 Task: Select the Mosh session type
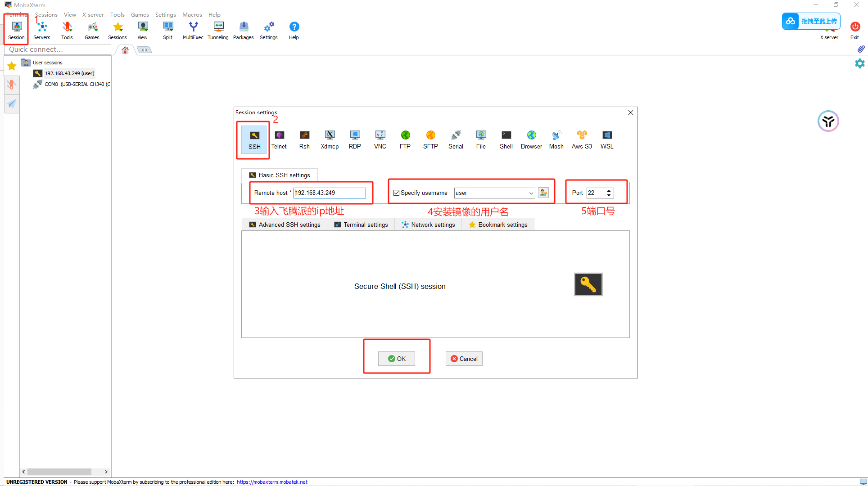556,140
